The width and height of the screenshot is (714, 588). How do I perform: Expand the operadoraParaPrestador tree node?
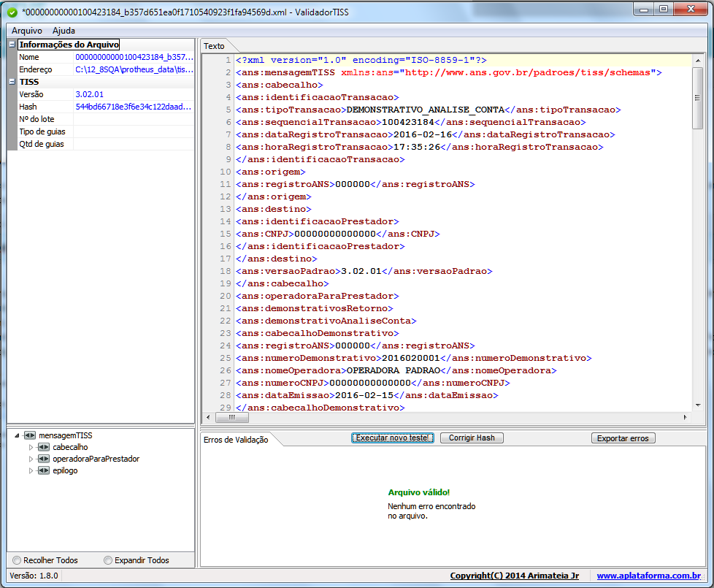(31, 459)
